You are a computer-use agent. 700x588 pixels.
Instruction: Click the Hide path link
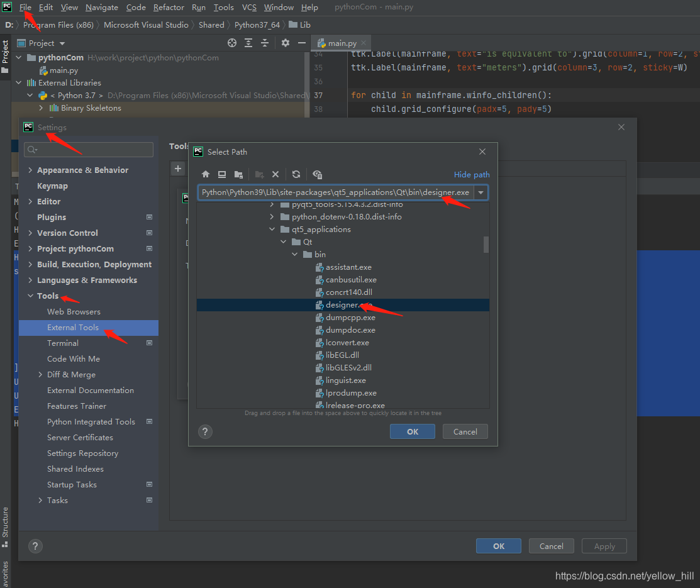point(471,174)
